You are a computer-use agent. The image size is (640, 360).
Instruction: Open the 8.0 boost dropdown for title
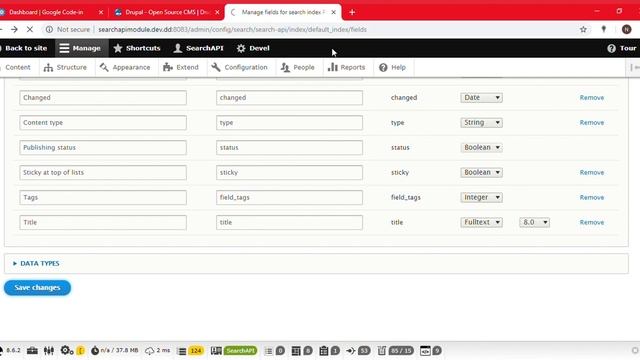534,222
